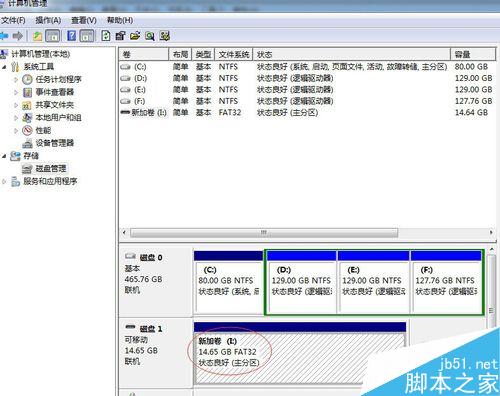Click the Refresh toolbar icon
The height and width of the screenshot is (396, 500).
[106, 36]
